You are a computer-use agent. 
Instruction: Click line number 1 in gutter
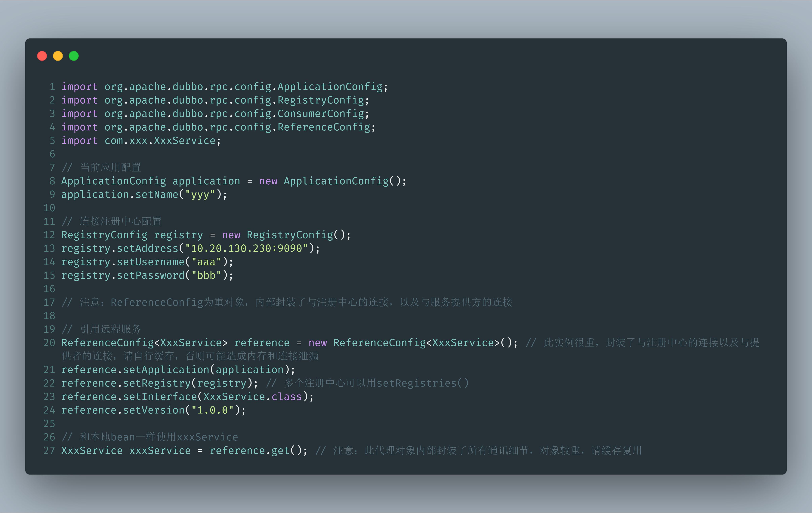[x=52, y=87]
